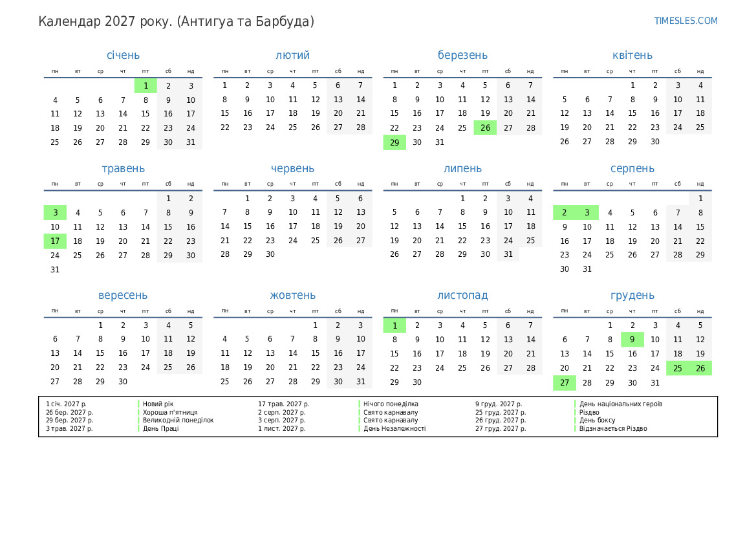Select the month heading 'травень'
The height and width of the screenshot is (535, 756).
123,168
